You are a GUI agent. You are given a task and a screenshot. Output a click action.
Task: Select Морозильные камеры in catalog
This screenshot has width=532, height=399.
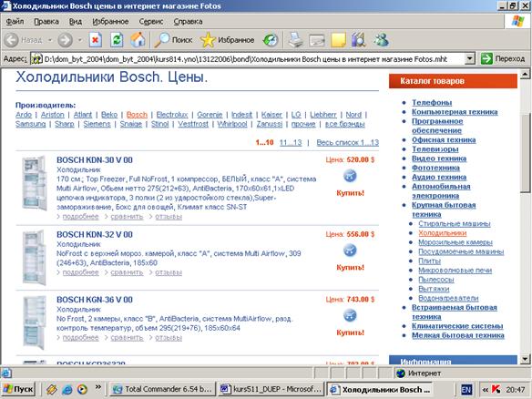[455, 242]
